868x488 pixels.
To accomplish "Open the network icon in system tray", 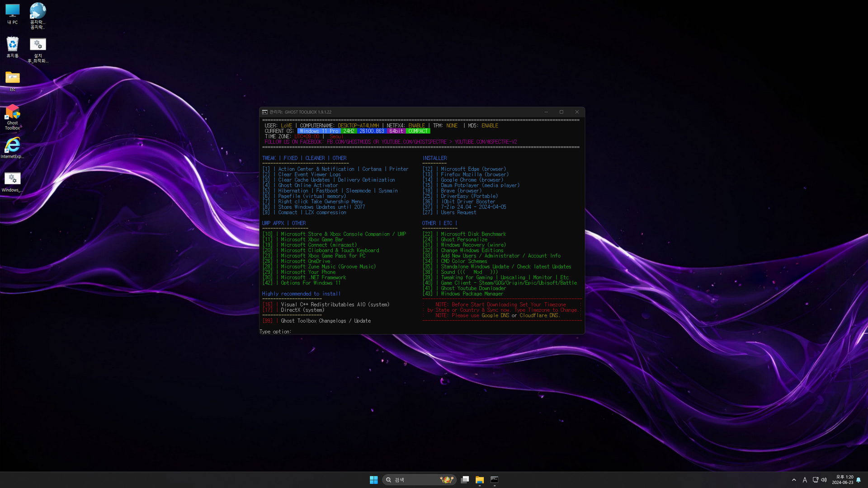I will click(815, 480).
